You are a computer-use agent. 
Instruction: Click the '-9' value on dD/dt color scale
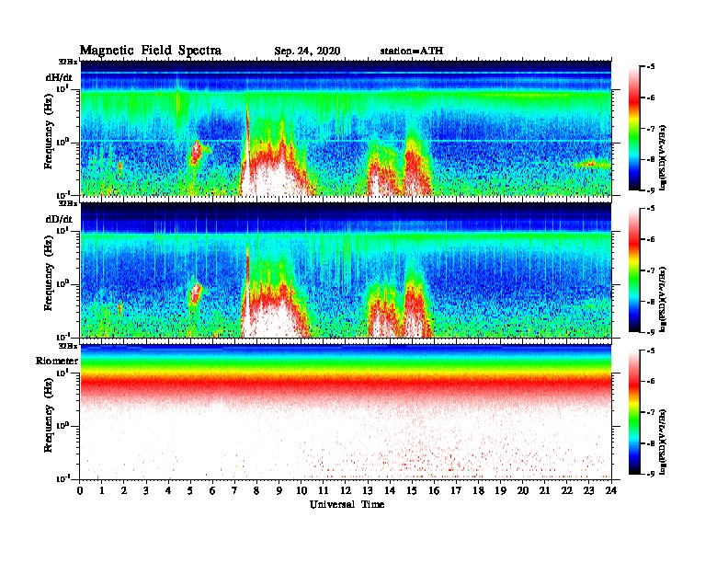coord(651,332)
